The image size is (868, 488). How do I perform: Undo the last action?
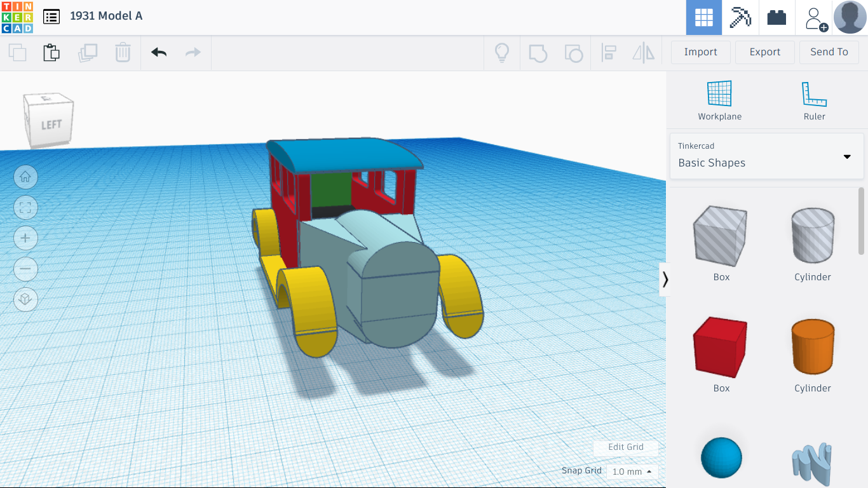point(159,52)
